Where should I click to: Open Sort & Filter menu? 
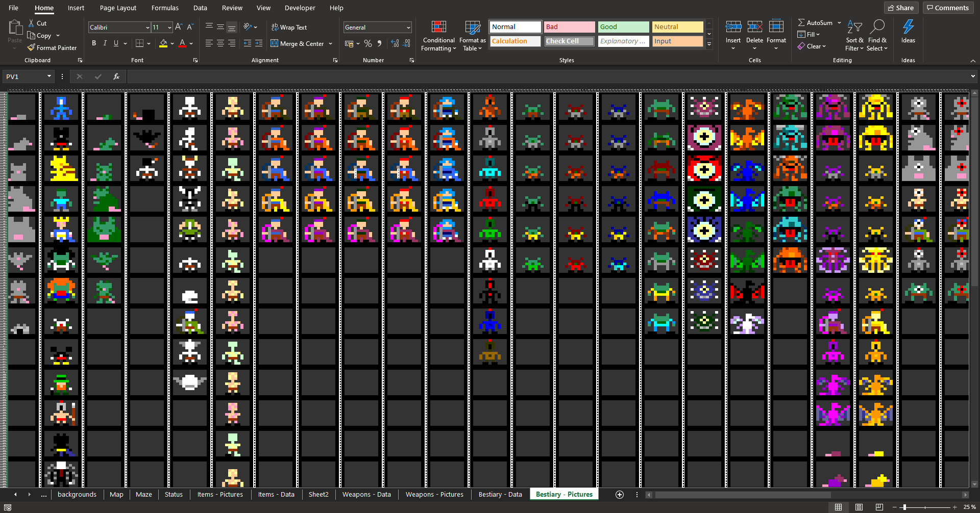point(854,36)
